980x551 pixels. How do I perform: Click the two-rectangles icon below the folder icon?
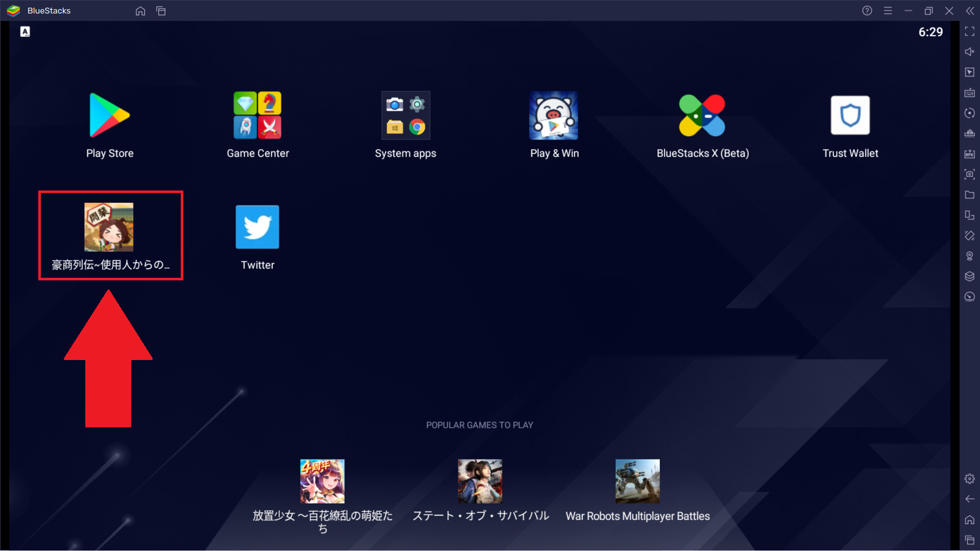(x=970, y=215)
